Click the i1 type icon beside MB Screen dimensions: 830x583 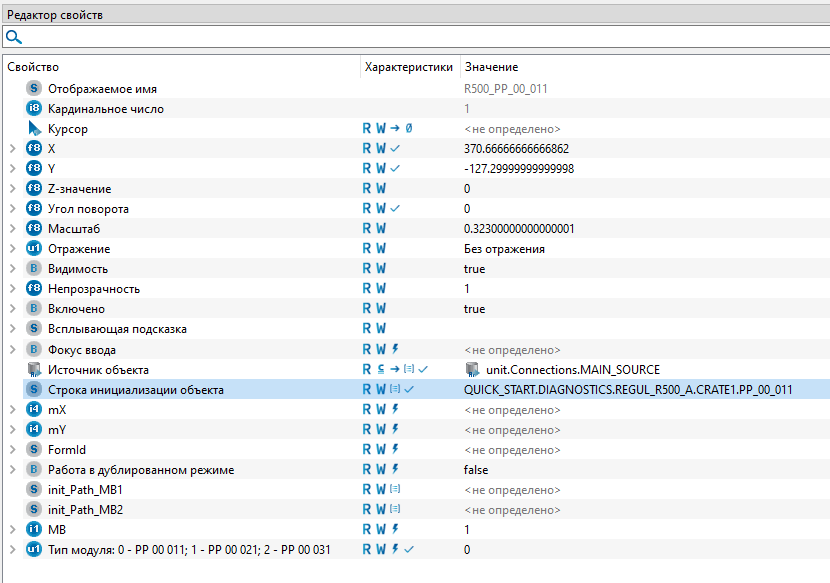point(34,529)
